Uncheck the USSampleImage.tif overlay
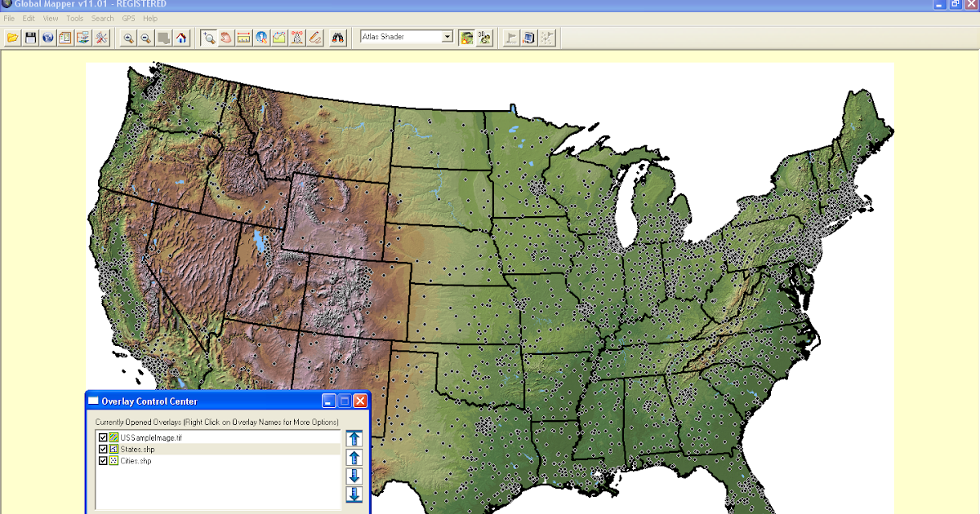This screenshot has width=980, height=514. coord(102,437)
